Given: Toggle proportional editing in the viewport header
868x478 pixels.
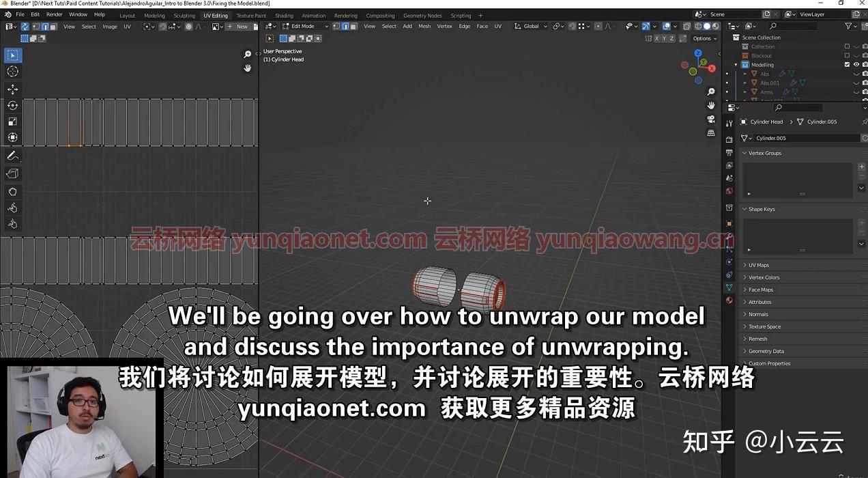Looking at the screenshot, I should 598,26.
